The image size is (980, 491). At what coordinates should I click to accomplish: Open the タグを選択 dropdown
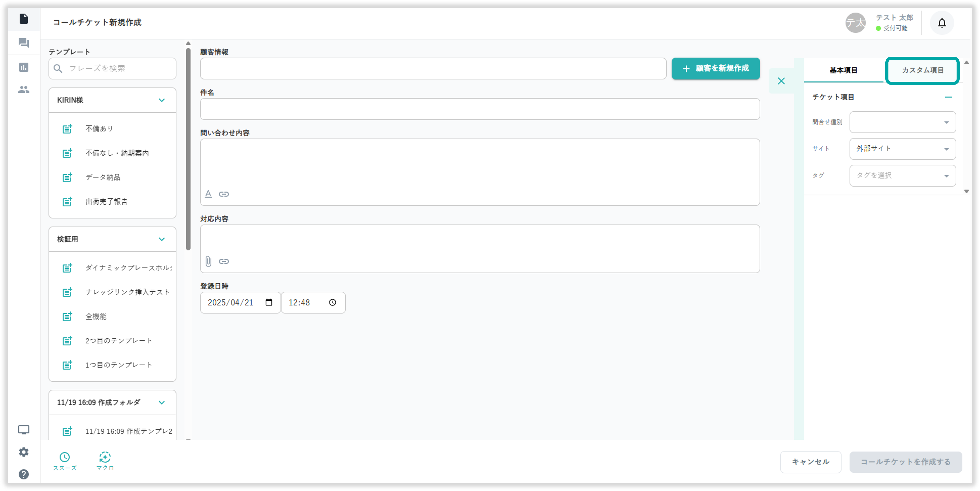point(902,175)
